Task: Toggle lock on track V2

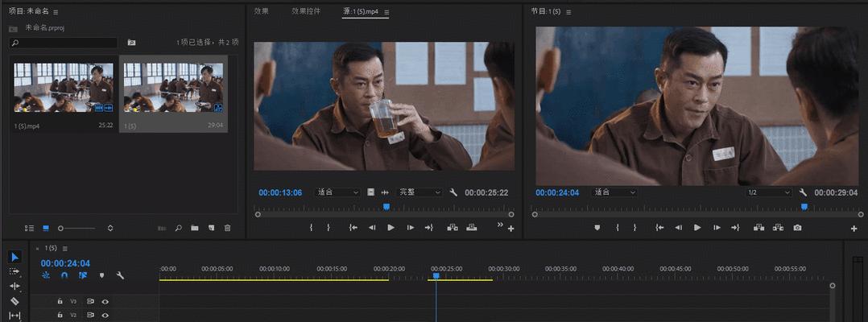Action: pos(60,315)
